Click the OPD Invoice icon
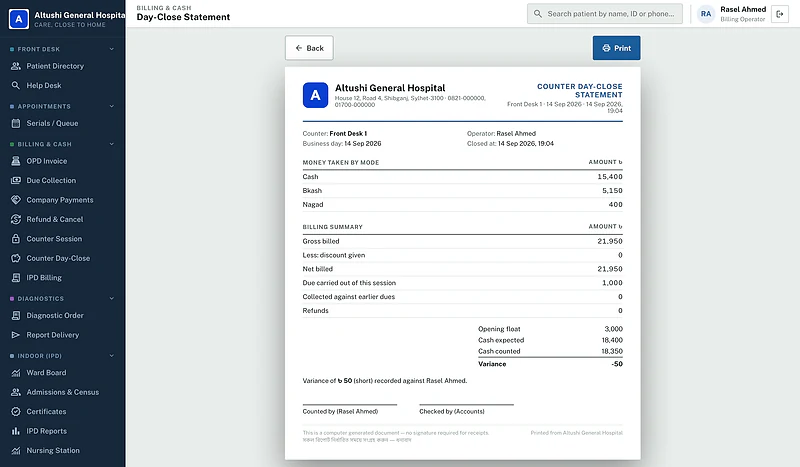The width and height of the screenshot is (800, 467). click(x=16, y=161)
